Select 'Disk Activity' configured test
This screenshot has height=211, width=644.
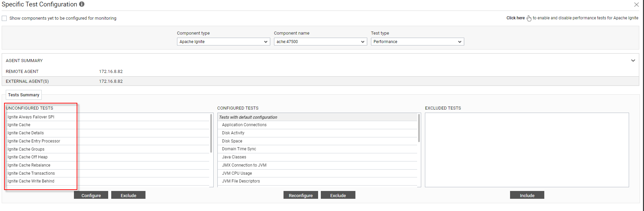317,133
